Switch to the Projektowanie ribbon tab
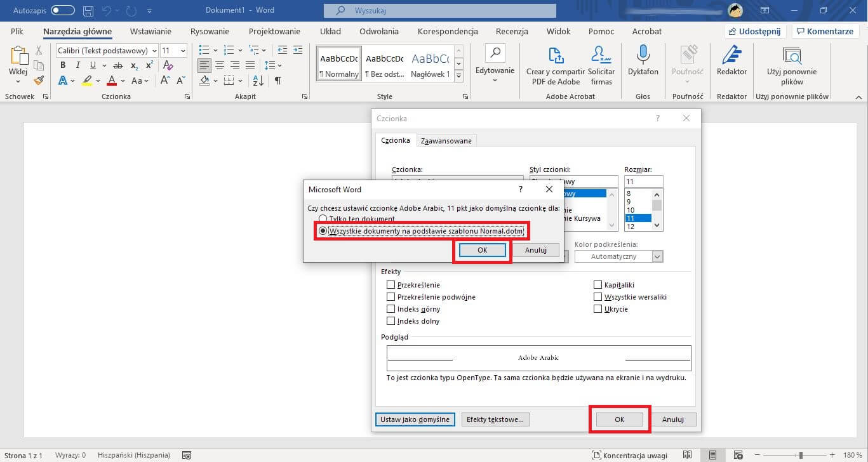The height and width of the screenshot is (462, 868). pyautogui.click(x=274, y=31)
